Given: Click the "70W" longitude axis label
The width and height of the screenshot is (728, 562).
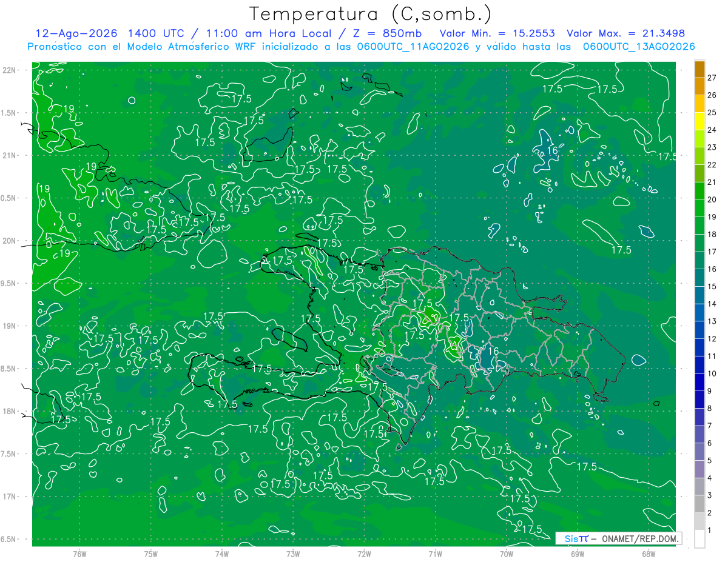Looking at the screenshot, I should pos(507,554).
